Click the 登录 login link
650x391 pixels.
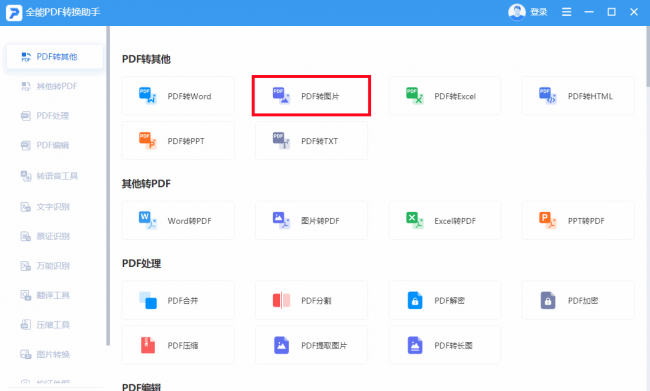[539, 12]
